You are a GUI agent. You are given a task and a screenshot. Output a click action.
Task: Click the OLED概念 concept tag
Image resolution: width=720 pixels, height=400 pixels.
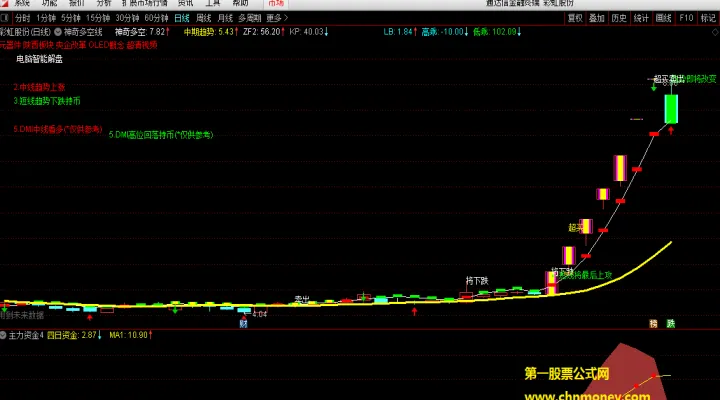click(x=106, y=45)
